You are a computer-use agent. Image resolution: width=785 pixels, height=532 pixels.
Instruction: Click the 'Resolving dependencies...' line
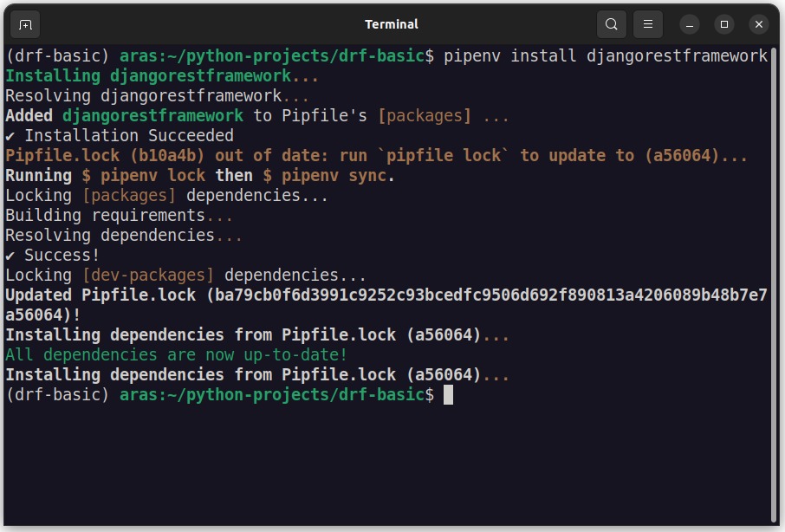click(124, 236)
